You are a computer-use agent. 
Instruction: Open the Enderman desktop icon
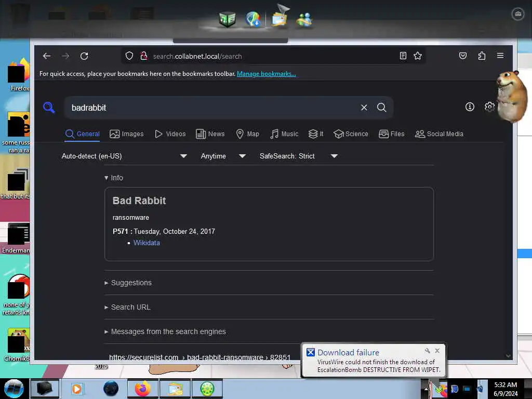[16, 238]
